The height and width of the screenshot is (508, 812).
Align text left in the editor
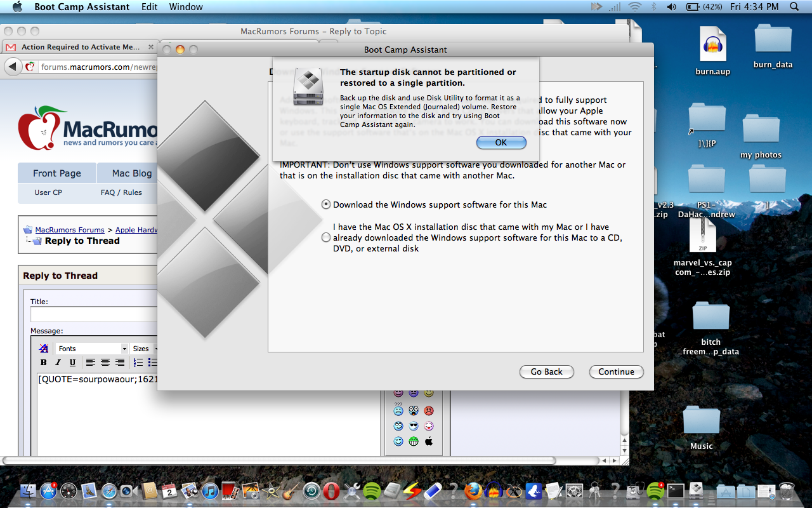pos(91,363)
